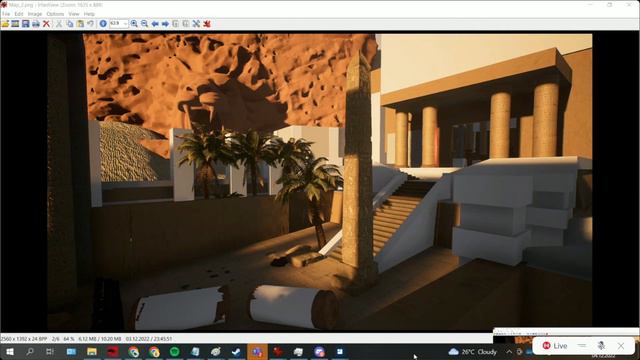This screenshot has width=640, height=360.
Task: Click the 26°C Cloudy weather widget
Action: (x=473, y=351)
